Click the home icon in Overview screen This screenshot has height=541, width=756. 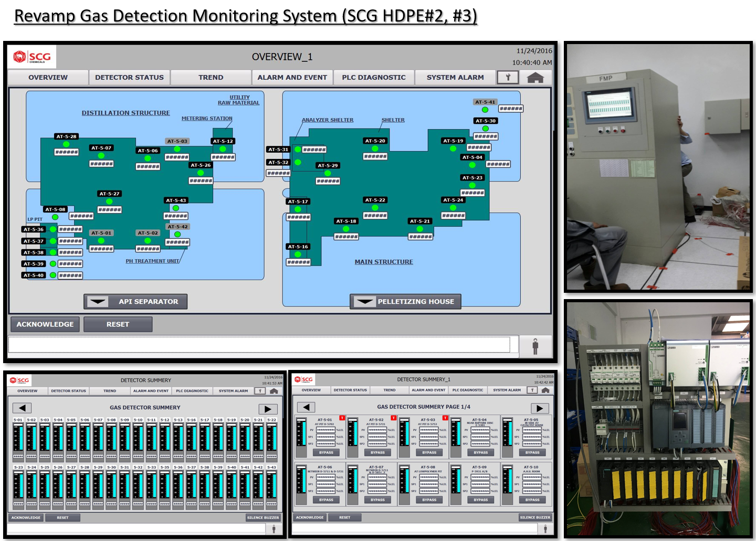535,78
